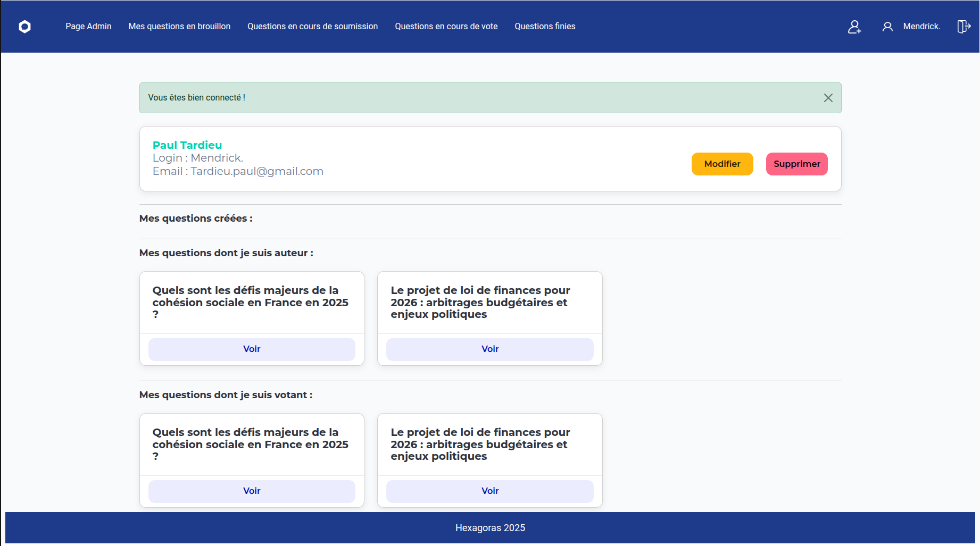
Task: Open Questions en cours de soumission
Action: point(312,26)
